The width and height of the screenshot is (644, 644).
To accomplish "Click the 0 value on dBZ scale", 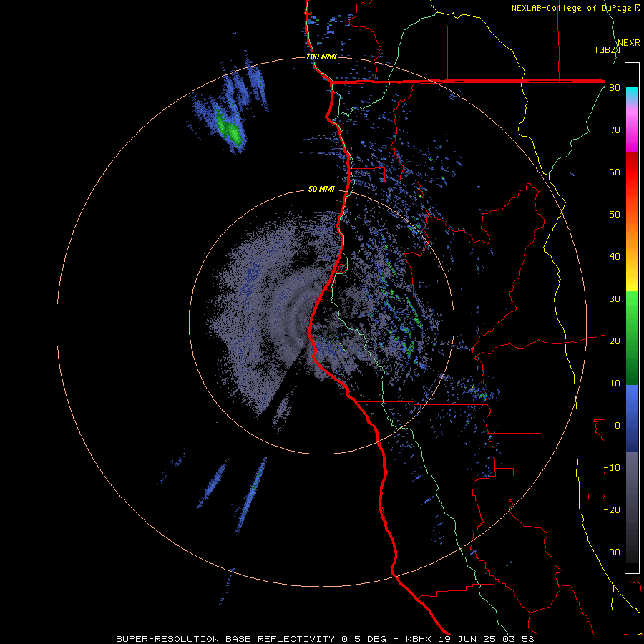I will pyautogui.click(x=618, y=426).
